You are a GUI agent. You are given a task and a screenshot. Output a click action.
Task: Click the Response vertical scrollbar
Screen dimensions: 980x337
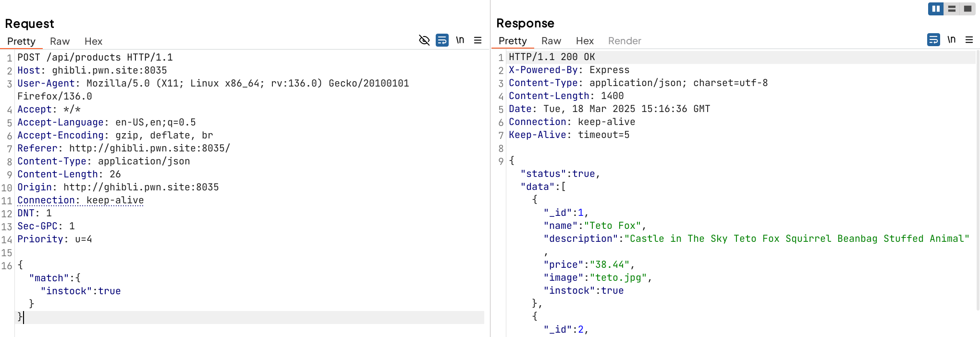(x=978, y=180)
